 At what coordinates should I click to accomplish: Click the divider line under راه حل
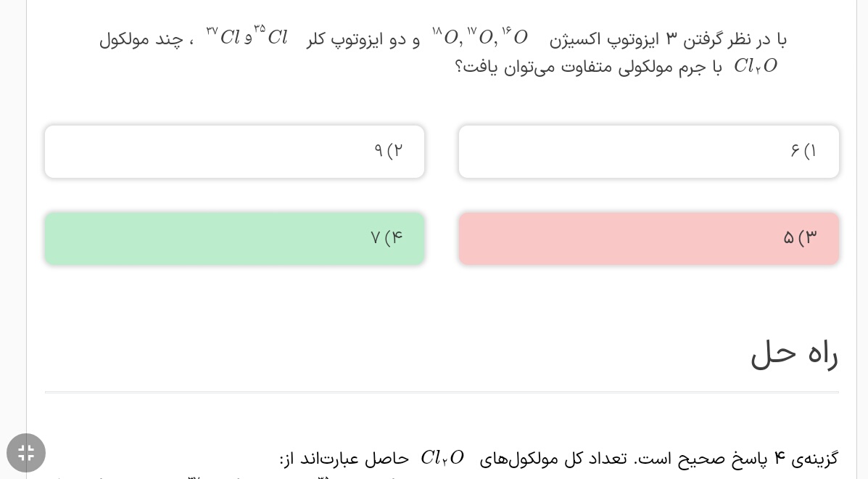coord(442,393)
